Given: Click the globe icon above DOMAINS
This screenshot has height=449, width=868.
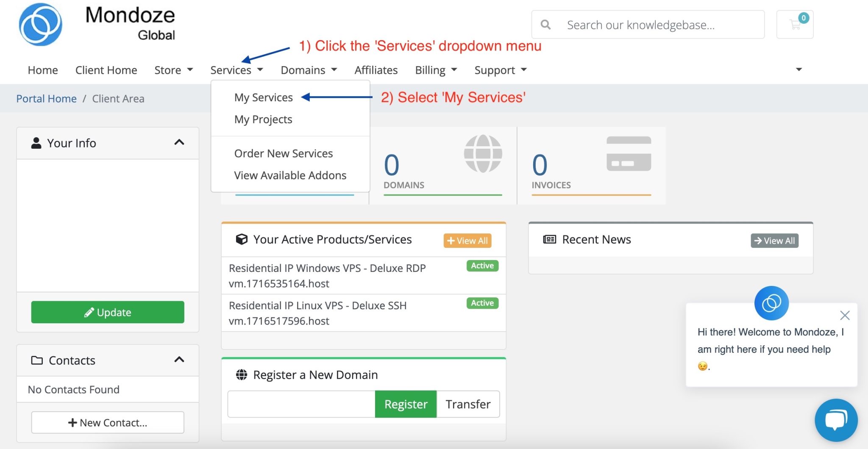Looking at the screenshot, I should pos(483,153).
